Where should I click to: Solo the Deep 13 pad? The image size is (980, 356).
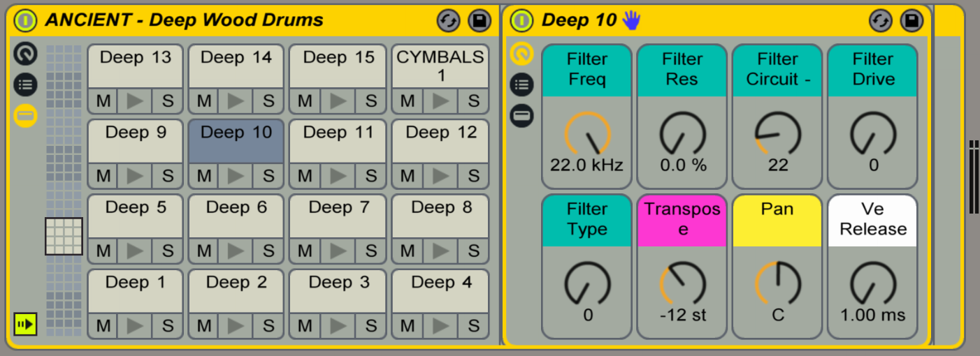(x=168, y=101)
